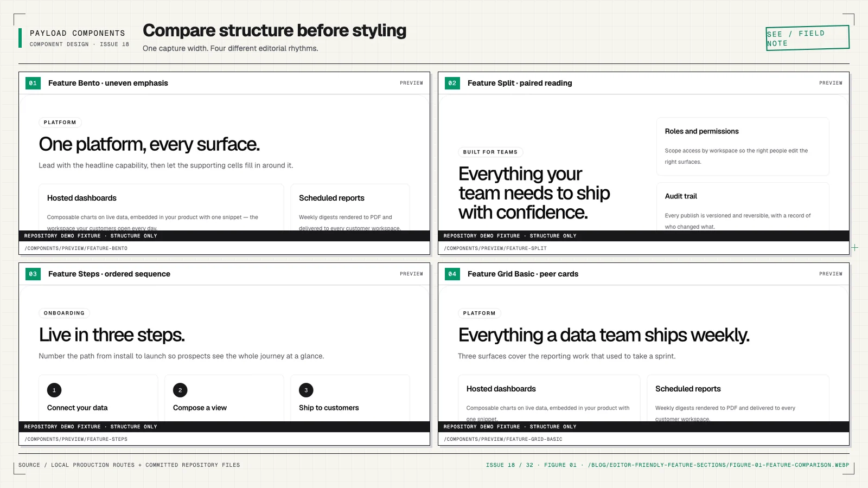
Task: Click the 'Compose a view' step title
Action: [x=200, y=408]
